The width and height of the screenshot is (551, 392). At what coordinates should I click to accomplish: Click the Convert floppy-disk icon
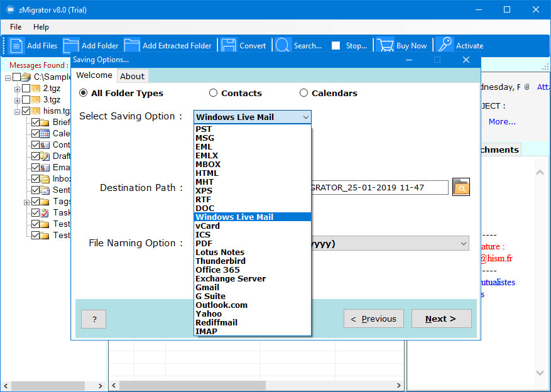tap(229, 46)
